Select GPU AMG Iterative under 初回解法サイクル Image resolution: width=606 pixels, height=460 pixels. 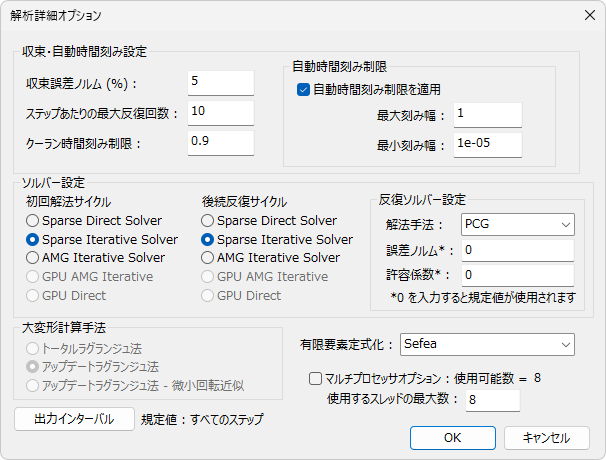(x=32, y=277)
